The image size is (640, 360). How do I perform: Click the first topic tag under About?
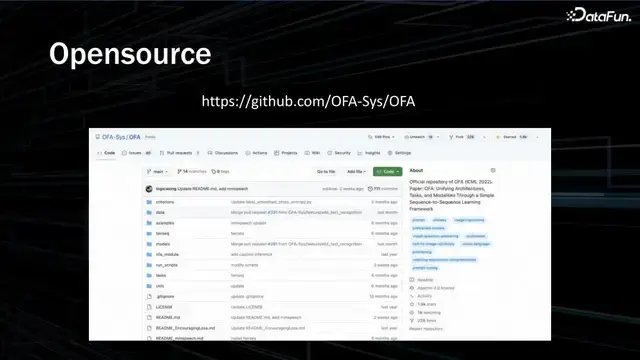[418, 220]
